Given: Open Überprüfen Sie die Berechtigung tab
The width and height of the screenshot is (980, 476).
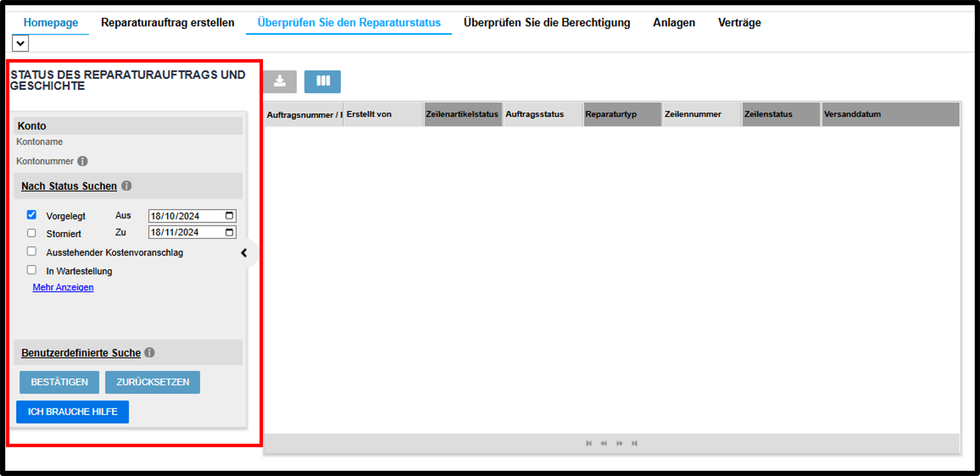Looking at the screenshot, I should coord(547,22).
